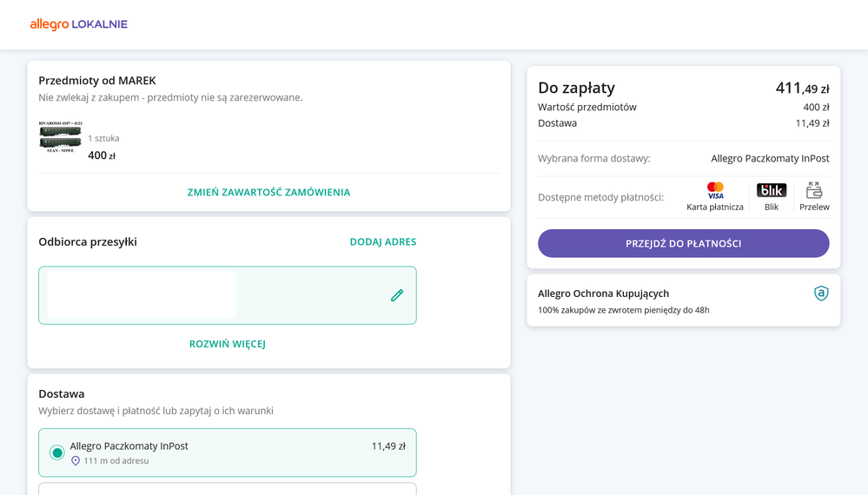Click the Mastercard Visa card payment icon

(x=715, y=191)
